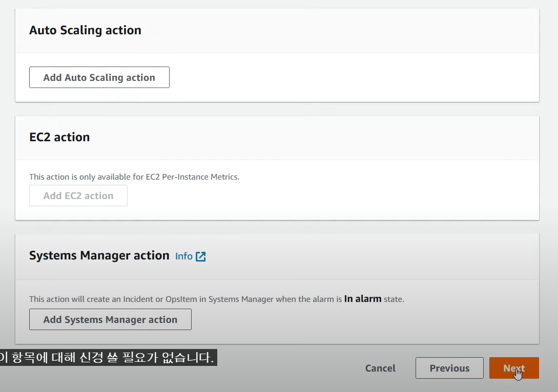The image size is (558, 392).
Task: Cancel the alarm creation wizard
Action: click(380, 368)
